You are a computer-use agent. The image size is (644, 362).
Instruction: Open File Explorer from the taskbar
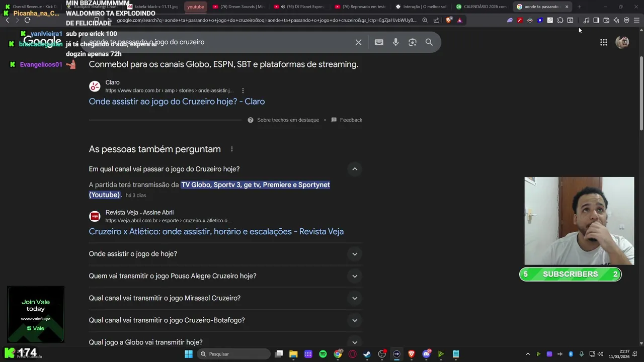coord(293,354)
